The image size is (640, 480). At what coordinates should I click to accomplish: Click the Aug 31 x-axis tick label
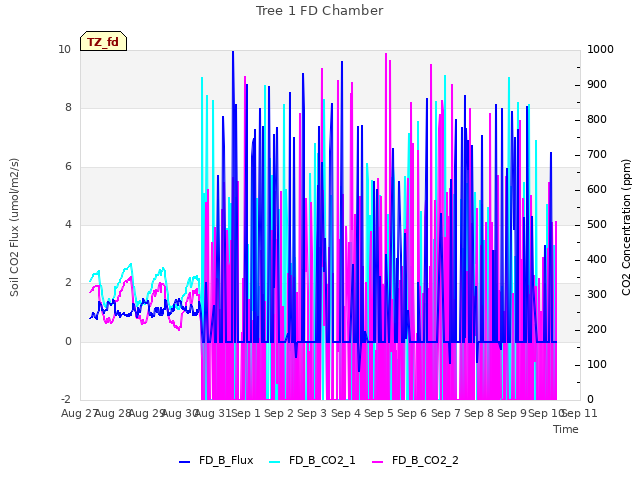(213, 413)
